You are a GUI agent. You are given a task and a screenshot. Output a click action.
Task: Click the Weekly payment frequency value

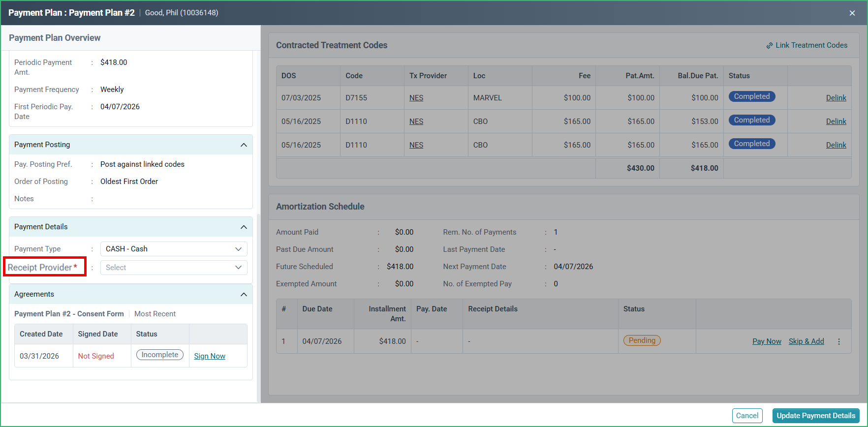[112, 90]
